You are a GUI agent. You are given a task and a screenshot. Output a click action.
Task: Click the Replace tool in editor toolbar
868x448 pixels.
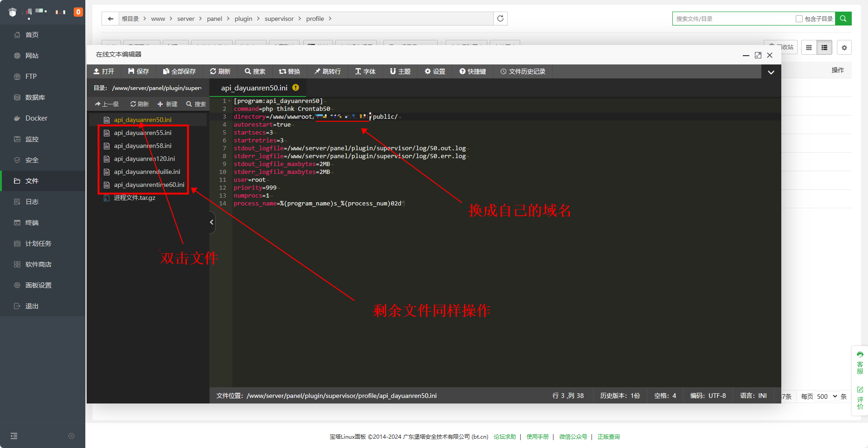[x=289, y=71]
